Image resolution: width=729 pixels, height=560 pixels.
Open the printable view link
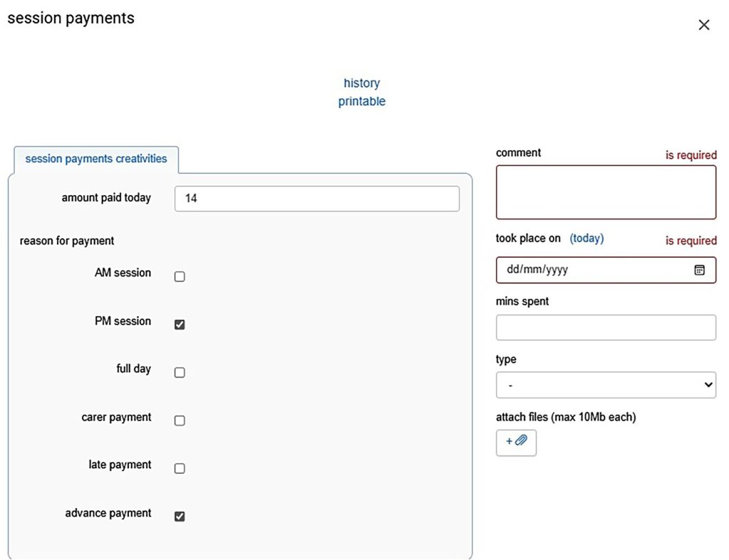pos(362,102)
